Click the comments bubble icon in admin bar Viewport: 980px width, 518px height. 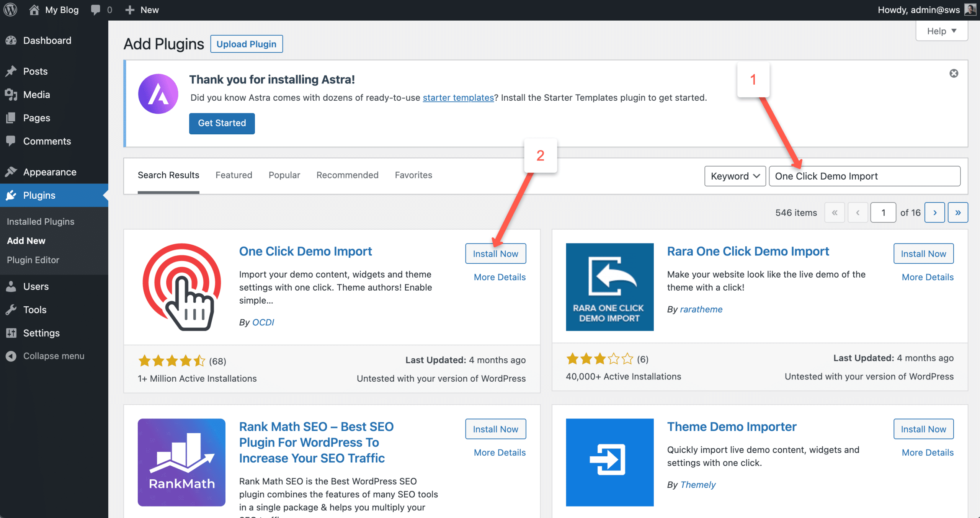point(96,10)
